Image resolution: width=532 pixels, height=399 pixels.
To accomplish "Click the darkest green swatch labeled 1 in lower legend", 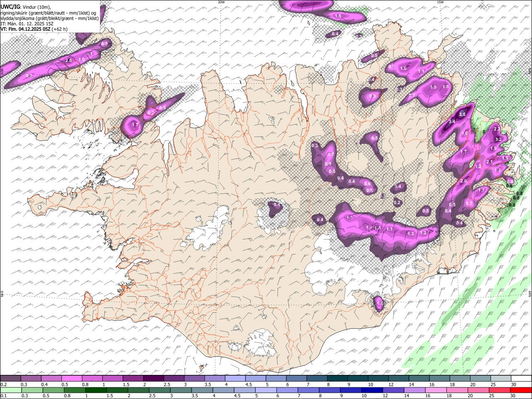I will [x=96, y=390].
